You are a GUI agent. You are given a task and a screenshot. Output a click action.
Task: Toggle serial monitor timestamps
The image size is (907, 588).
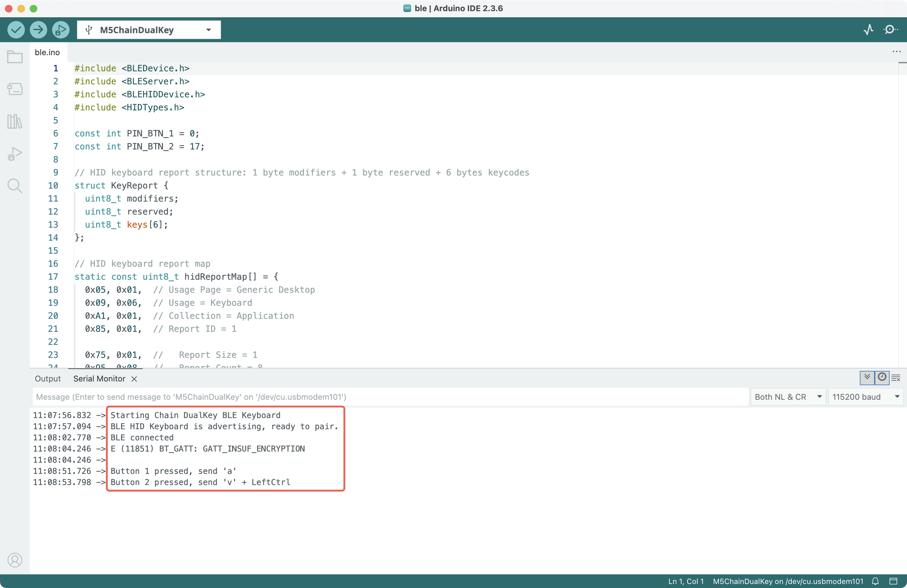(x=882, y=377)
